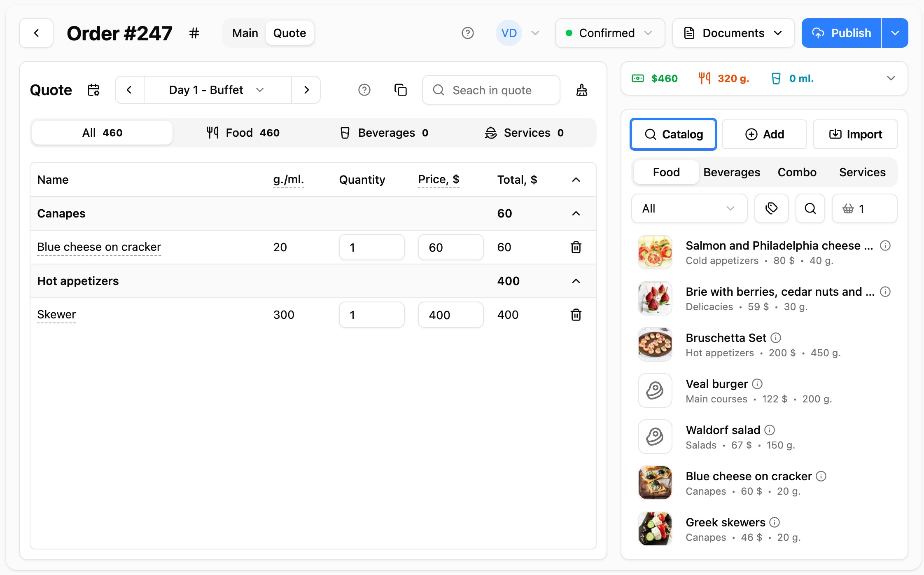
Task: Click the Catalog button
Action: pos(673,134)
